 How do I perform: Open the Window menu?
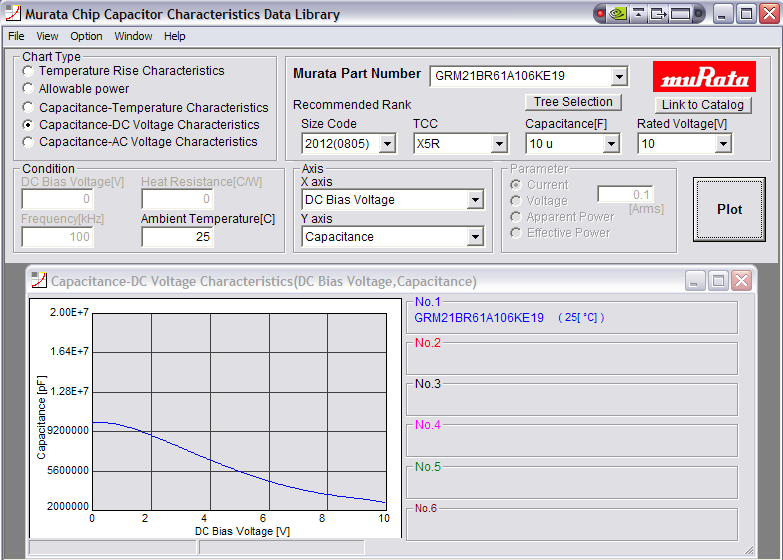pyautogui.click(x=133, y=36)
